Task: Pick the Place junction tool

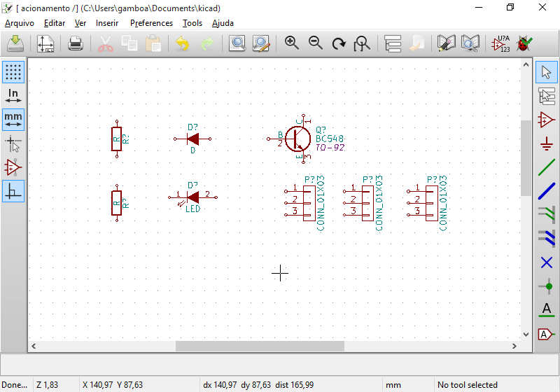Action: [547, 286]
